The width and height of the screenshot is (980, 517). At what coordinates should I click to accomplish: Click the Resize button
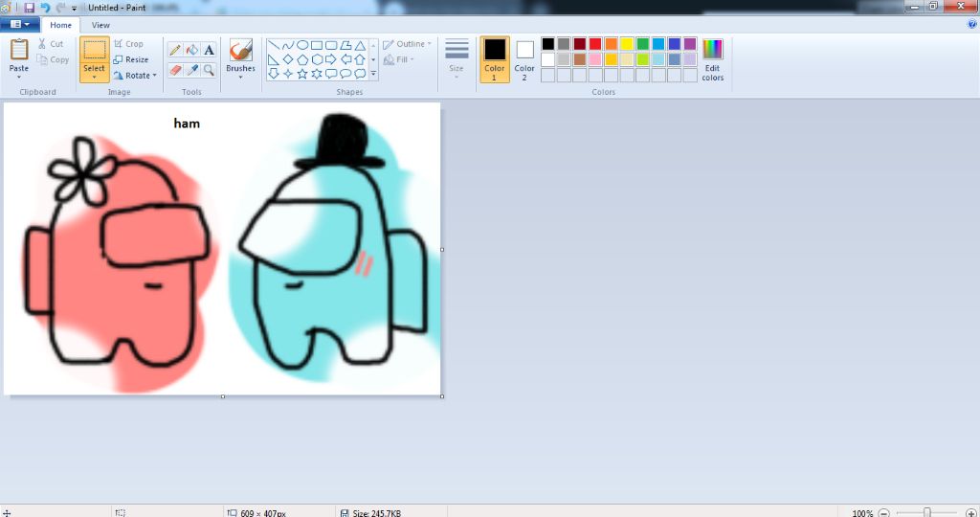131,59
